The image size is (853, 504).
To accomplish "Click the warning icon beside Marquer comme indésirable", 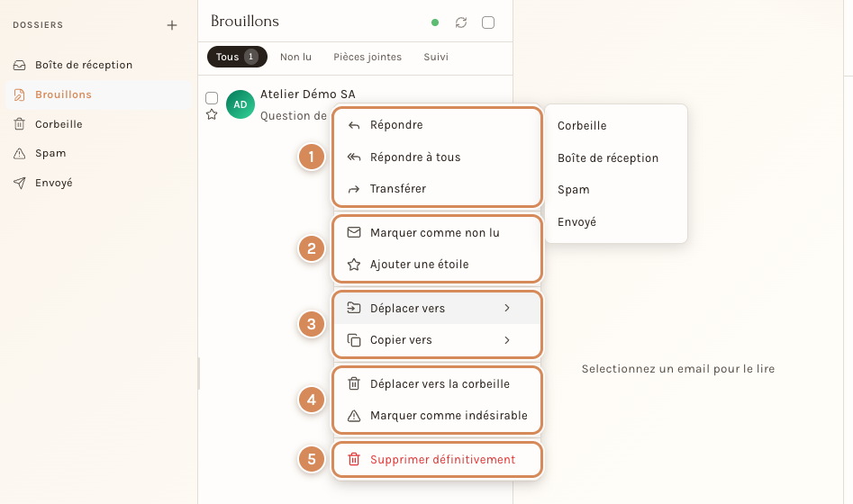I will 354,416.
